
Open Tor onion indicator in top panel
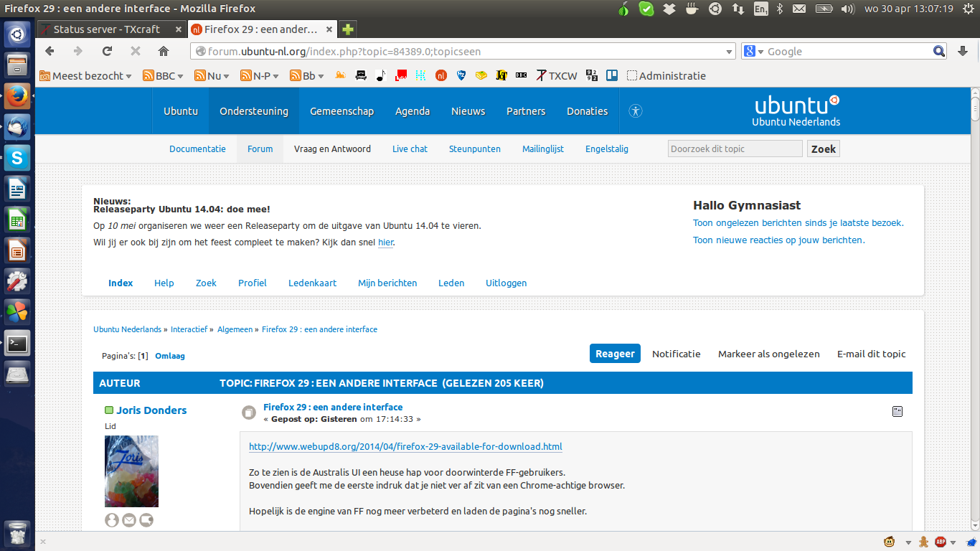[623, 9]
